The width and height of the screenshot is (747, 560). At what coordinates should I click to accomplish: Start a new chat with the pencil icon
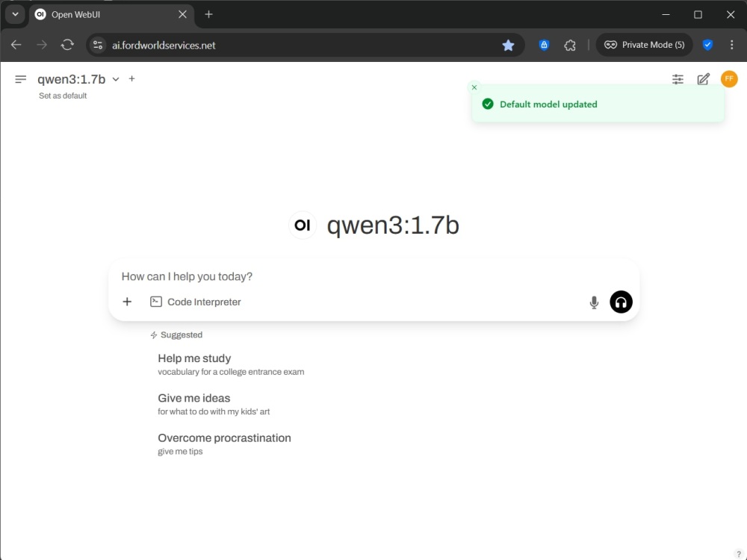pos(703,79)
